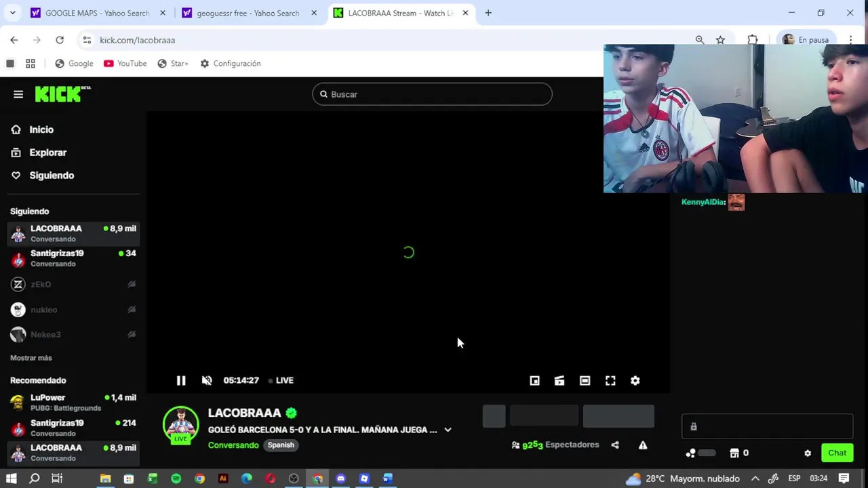Screen dimensions: 868x488
Task: Close the LACOBRAAA Stream tab
Action: [465, 13]
